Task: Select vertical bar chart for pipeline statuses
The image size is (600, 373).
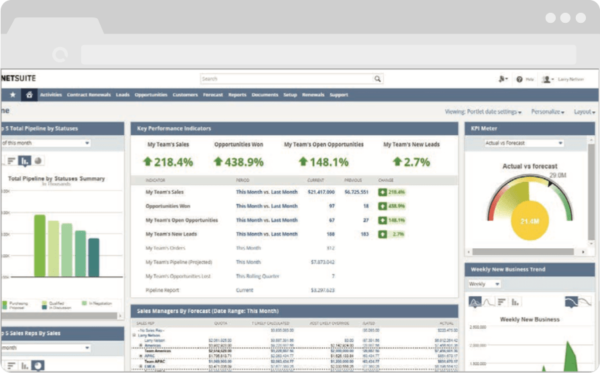Action: tap(24, 161)
